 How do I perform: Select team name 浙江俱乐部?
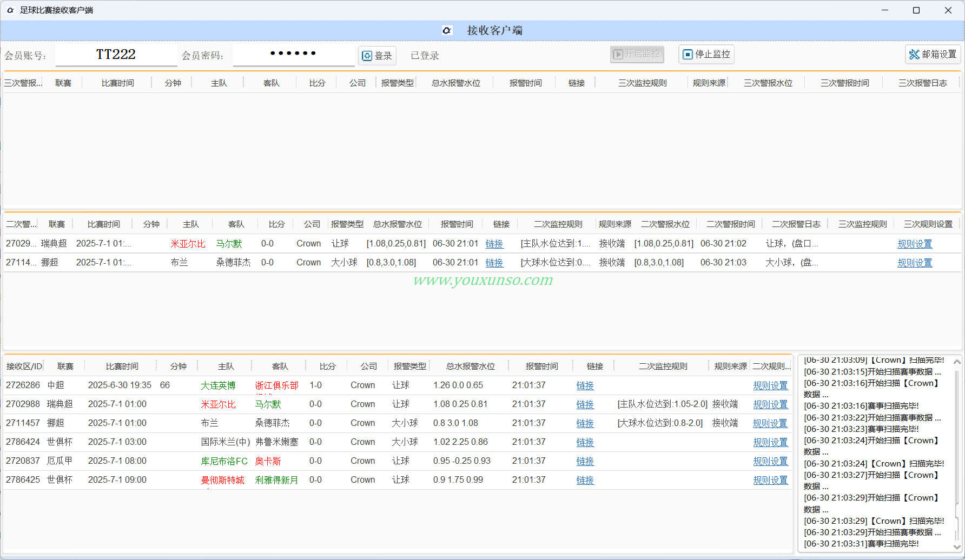click(x=277, y=385)
